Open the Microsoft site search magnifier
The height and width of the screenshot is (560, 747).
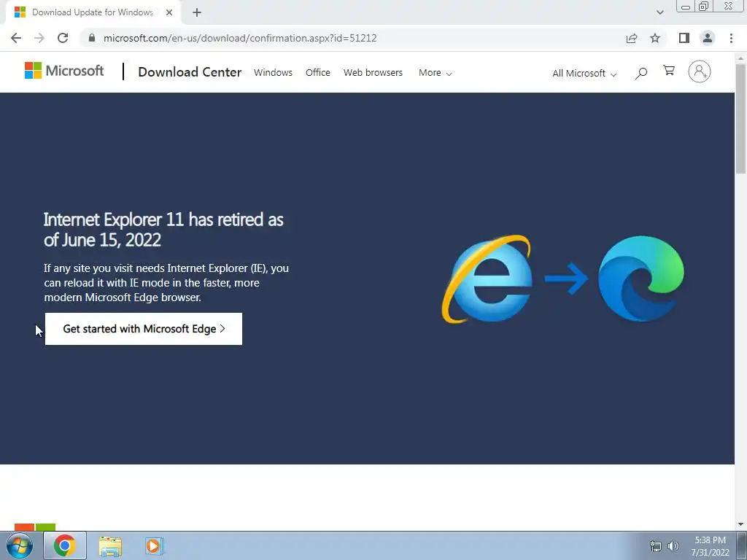641,73
